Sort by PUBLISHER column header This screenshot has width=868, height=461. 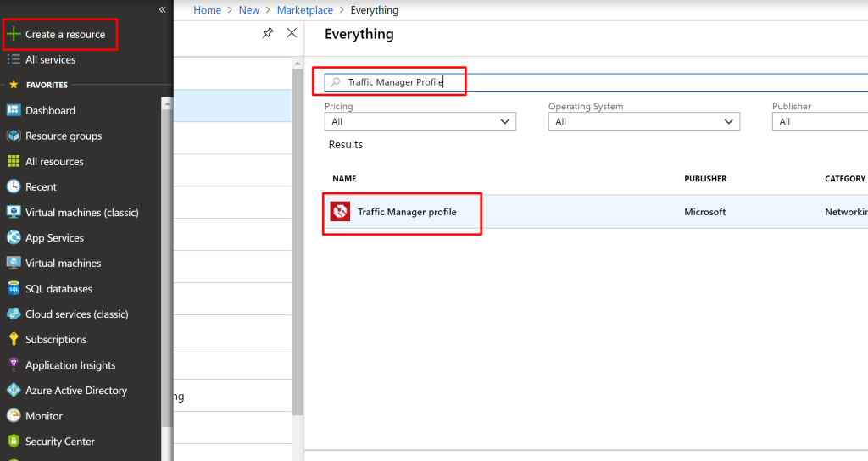tap(705, 178)
